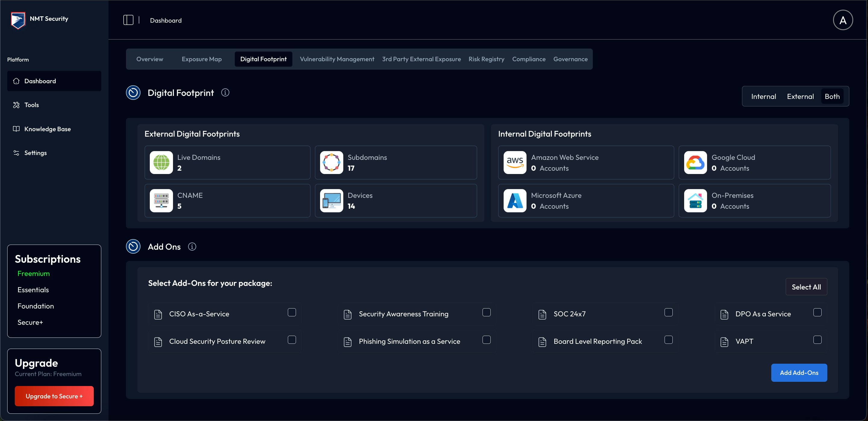Toggle the sidebar collapse control near Dashboard
This screenshot has width=868, height=421.
[x=128, y=20]
